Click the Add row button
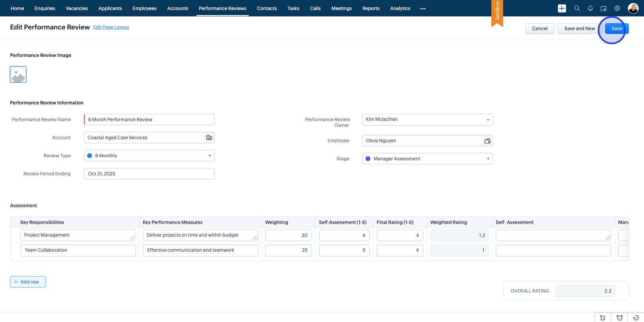 point(28,282)
